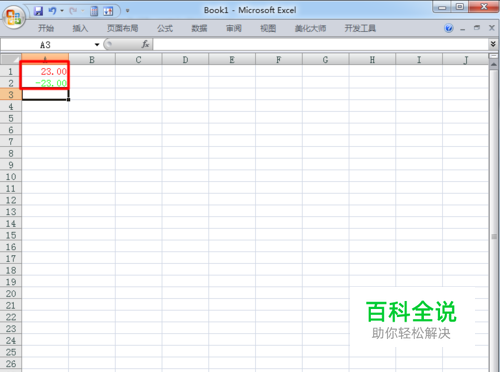The image size is (500, 372).
Task: Open the 开发工具 tab
Action: tap(360, 28)
